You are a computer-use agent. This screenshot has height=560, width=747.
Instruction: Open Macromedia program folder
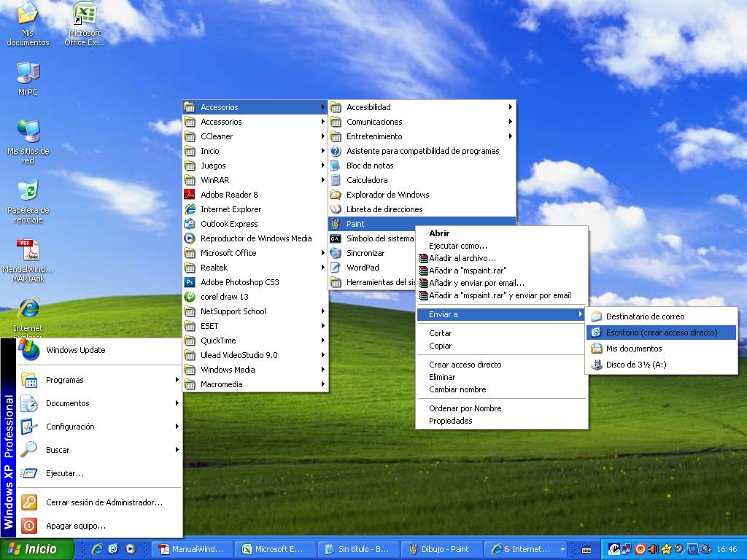tap(255, 384)
